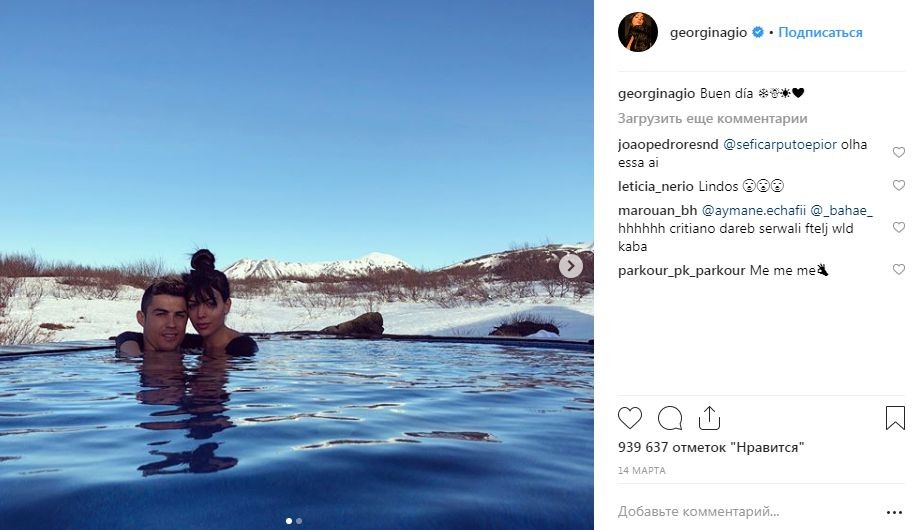
Task: View the 939 637 likes list
Action: (710, 447)
